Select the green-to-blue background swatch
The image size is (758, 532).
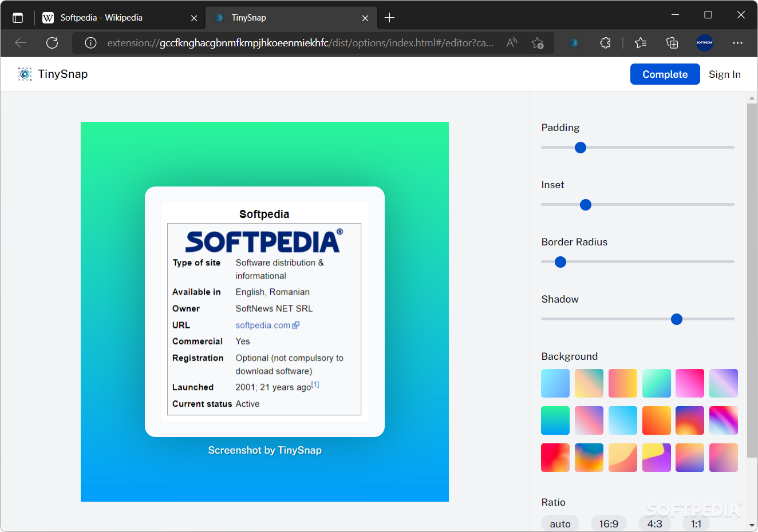pyautogui.click(x=555, y=420)
